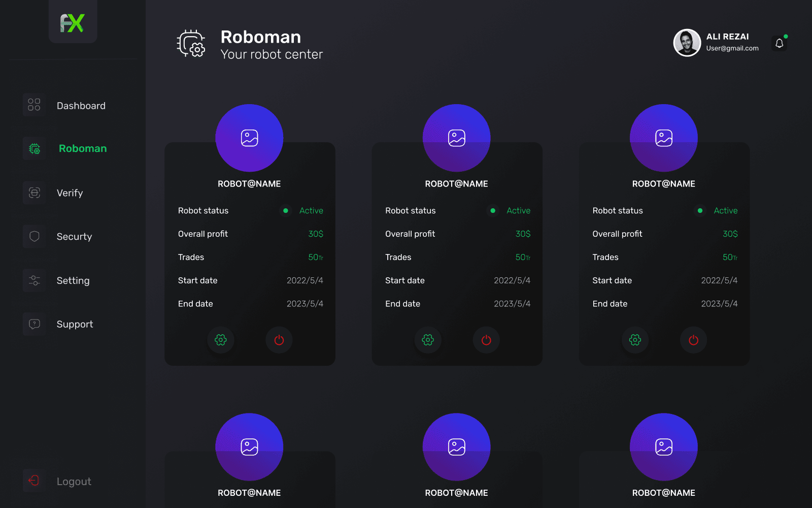
Task: Click the FX logo in the sidebar
Action: (72, 23)
